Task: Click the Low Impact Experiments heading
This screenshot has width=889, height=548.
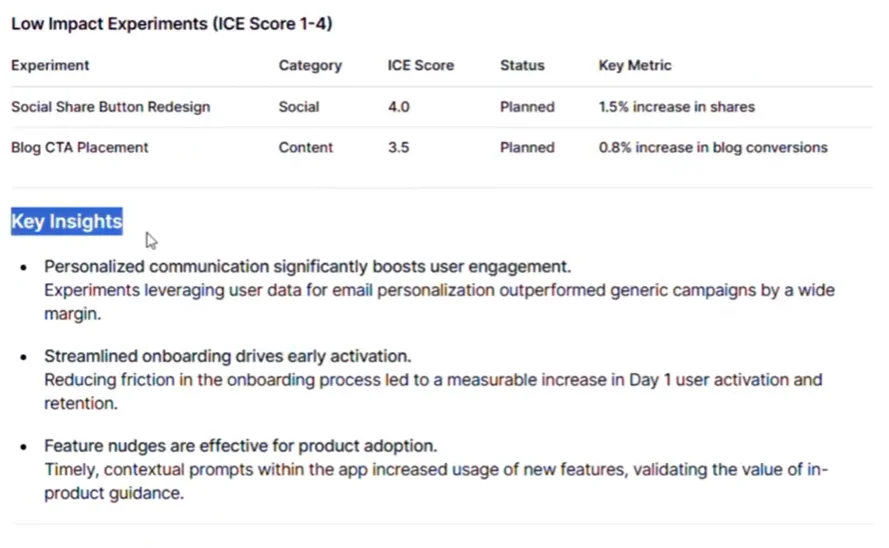Action: pyautogui.click(x=171, y=24)
